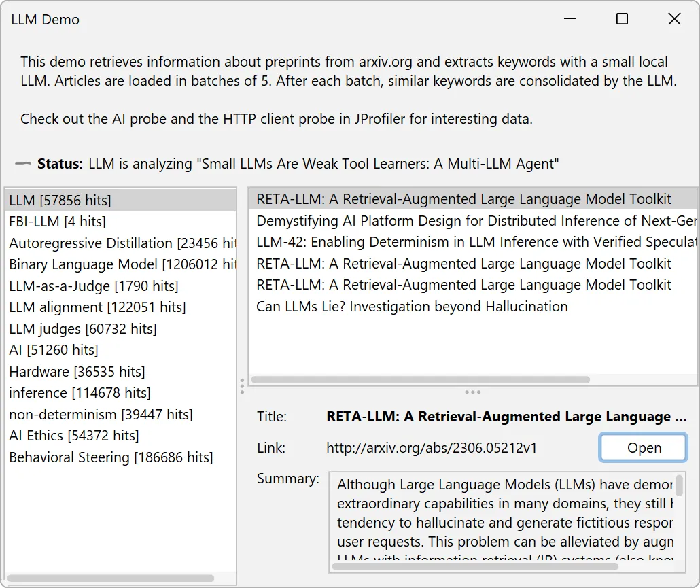Viewport: 700px width, 588px height.
Task: Click the horizontal splitter dots above Title
Action: point(473,392)
